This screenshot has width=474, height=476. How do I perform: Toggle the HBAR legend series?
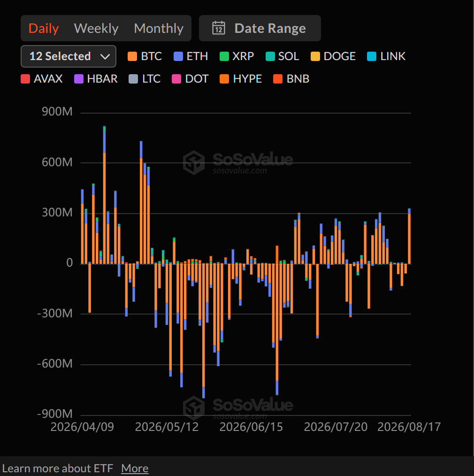pos(96,79)
